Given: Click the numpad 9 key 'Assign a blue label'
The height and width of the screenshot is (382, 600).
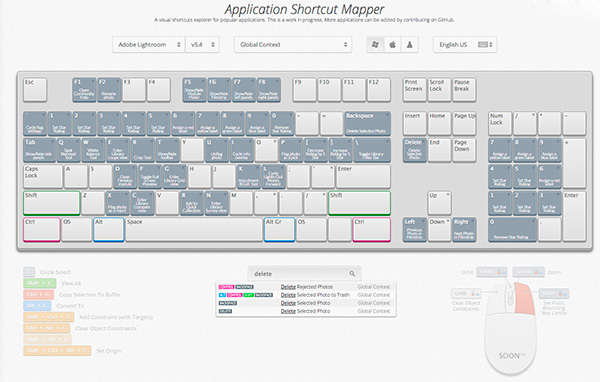Looking at the screenshot, I should click(x=549, y=150).
